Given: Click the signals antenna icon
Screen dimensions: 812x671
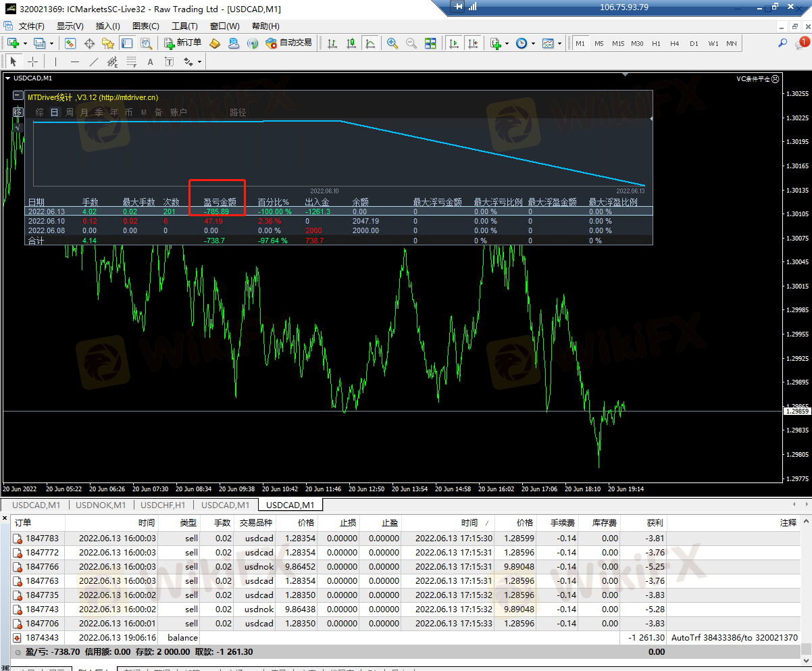Looking at the screenshot, I should [253, 43].
